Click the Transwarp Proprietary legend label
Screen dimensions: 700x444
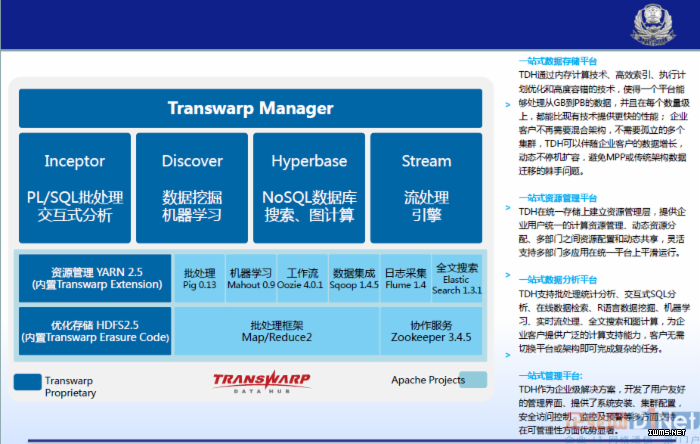tap(71, 387)
